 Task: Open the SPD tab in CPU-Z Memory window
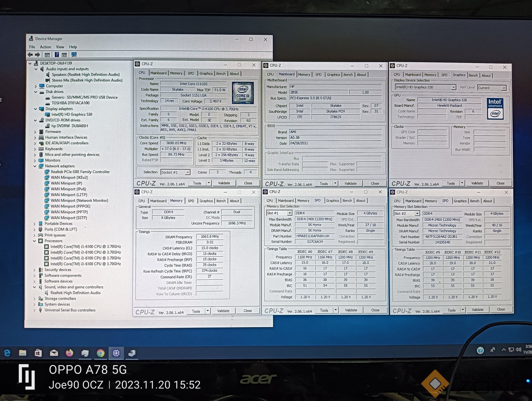click(x=191, y=201)
